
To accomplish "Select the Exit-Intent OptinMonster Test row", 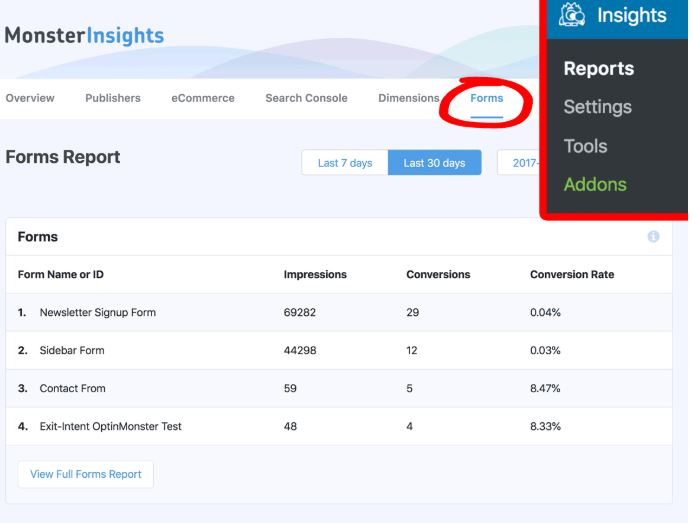I will (339, 426).
